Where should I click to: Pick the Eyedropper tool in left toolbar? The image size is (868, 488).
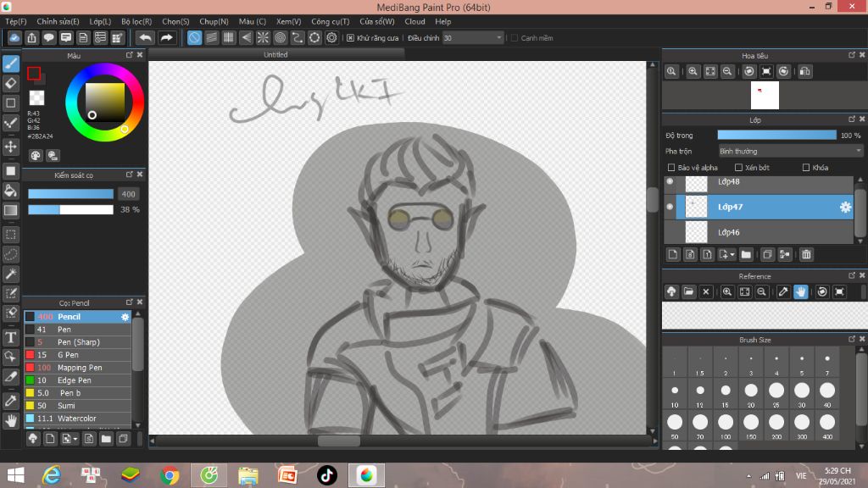tap(11, 401)
